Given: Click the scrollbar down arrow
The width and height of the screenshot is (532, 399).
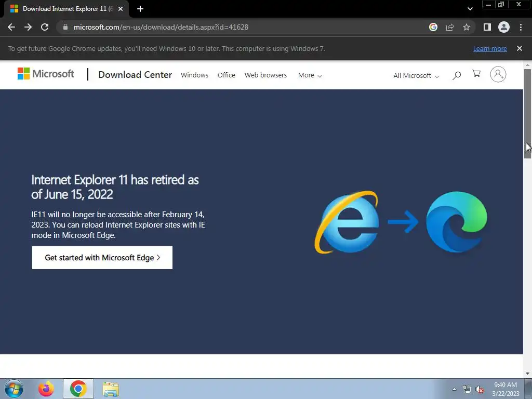Looking at the screenshot, I should pos(528,374).
